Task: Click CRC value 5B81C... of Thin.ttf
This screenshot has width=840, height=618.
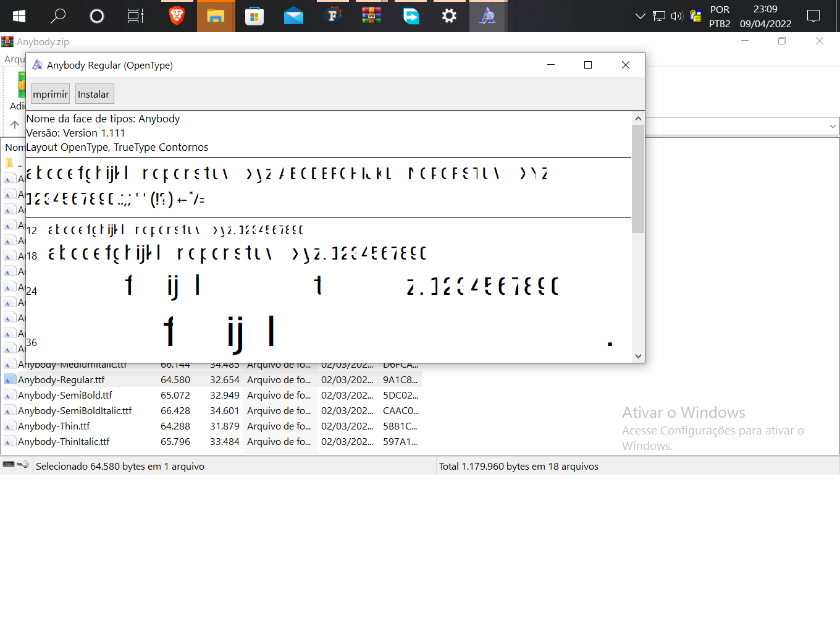Action: click(x=400, y=426)
